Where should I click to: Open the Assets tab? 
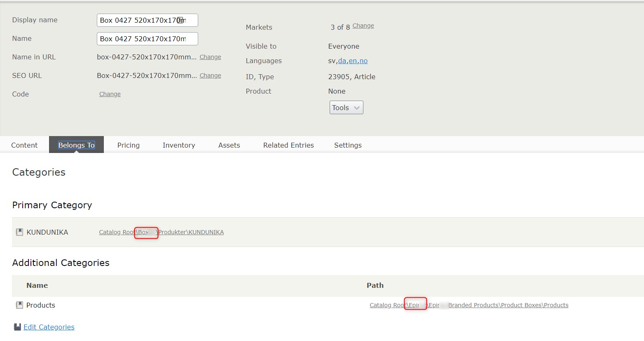click(229, 145)
